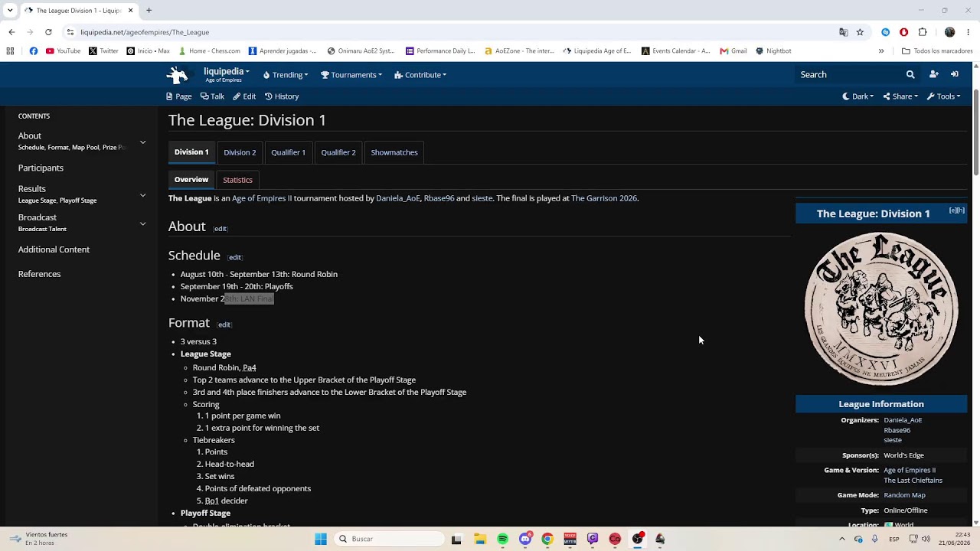980x551 pixels.
Task: Show hidden bookmarks with the overflow chevron
Action: (x=881, y=51)
